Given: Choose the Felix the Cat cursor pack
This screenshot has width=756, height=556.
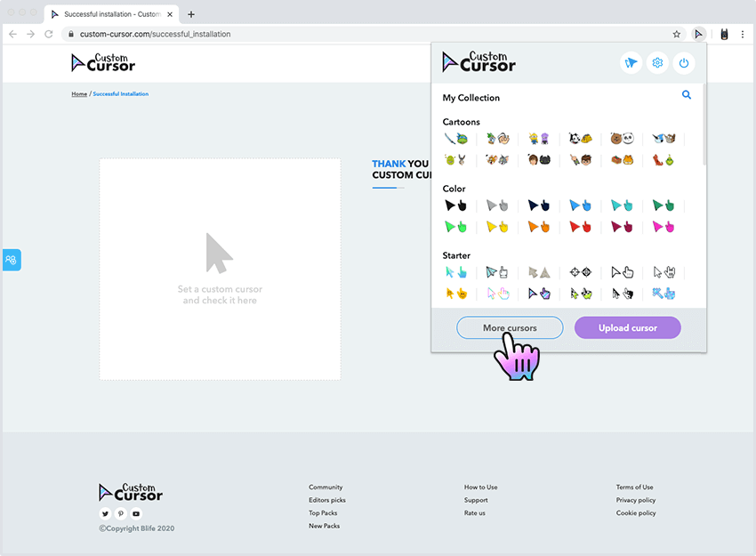Looking at the screenshot, I should point(581,139).
